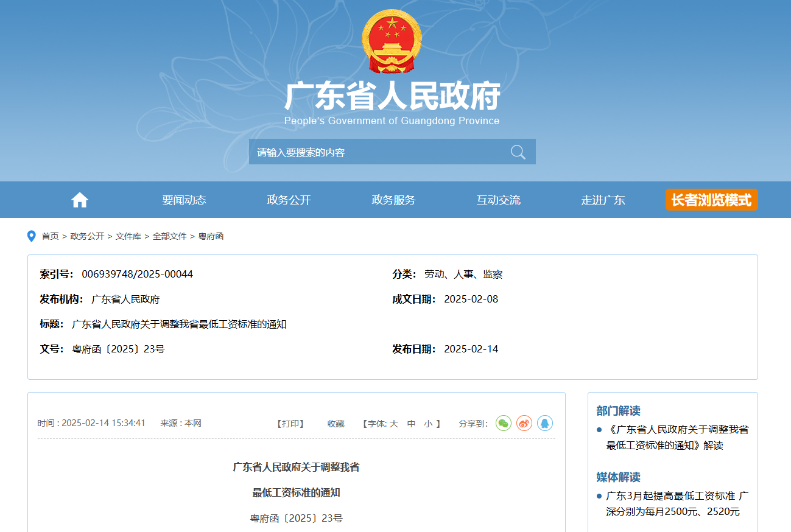Set font size to 小 (small)
This screenshot has width=791, height=532.
coord(428,424)
